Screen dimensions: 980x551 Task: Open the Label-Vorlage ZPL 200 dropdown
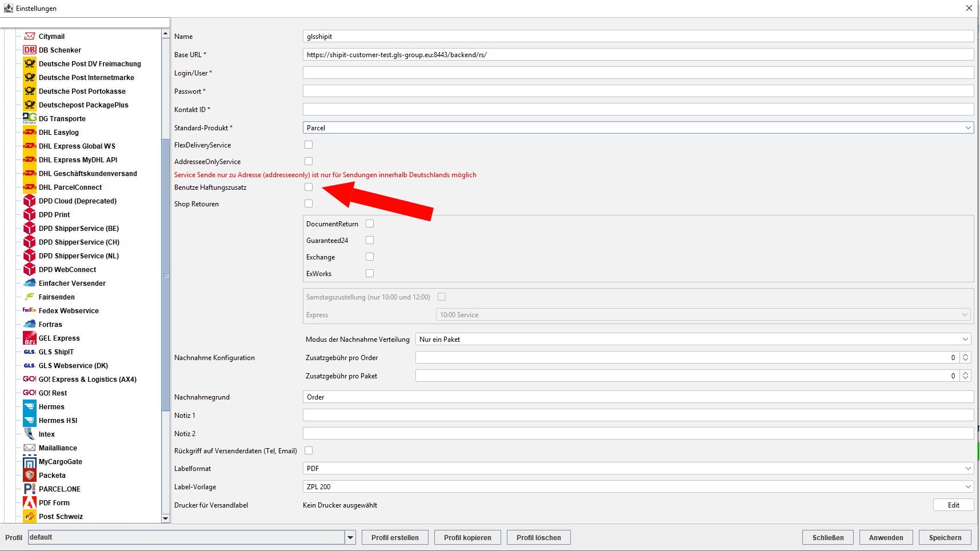coord(638,486)
